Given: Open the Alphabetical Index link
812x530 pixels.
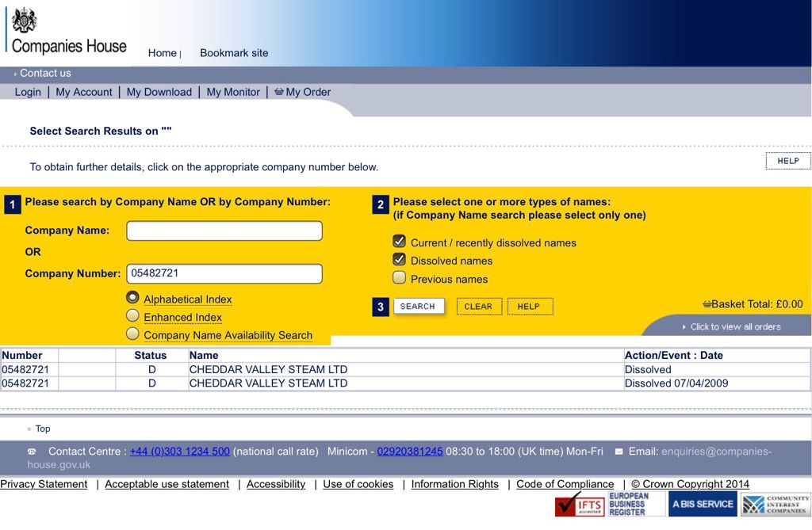Looking at the screenshot, I should [x=188, y=299].
